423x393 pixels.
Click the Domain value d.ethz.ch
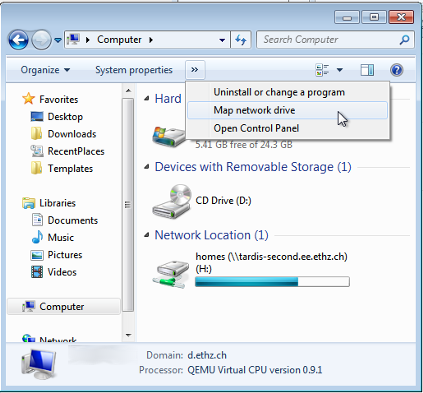pyautogui.click(x=207, y=355)
